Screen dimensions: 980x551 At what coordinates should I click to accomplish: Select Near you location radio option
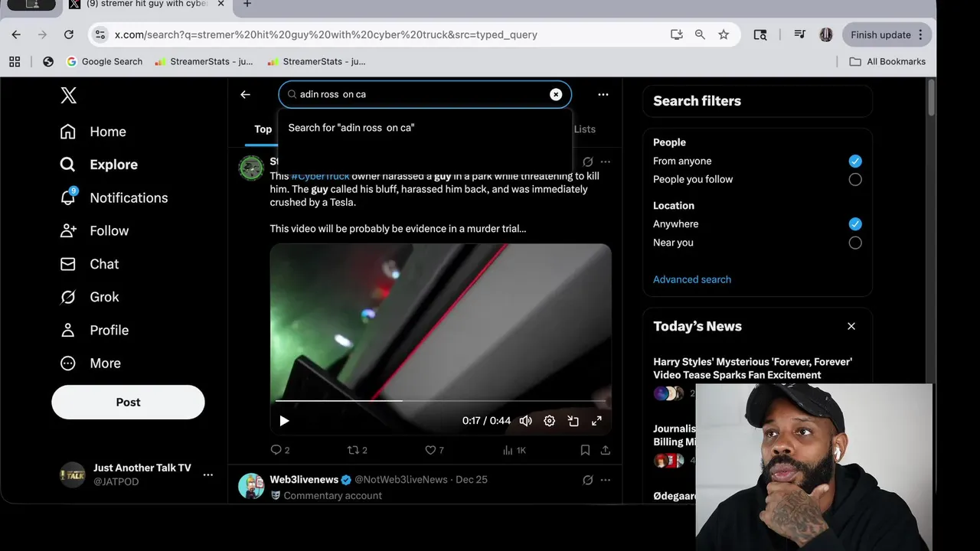(855, 243)
